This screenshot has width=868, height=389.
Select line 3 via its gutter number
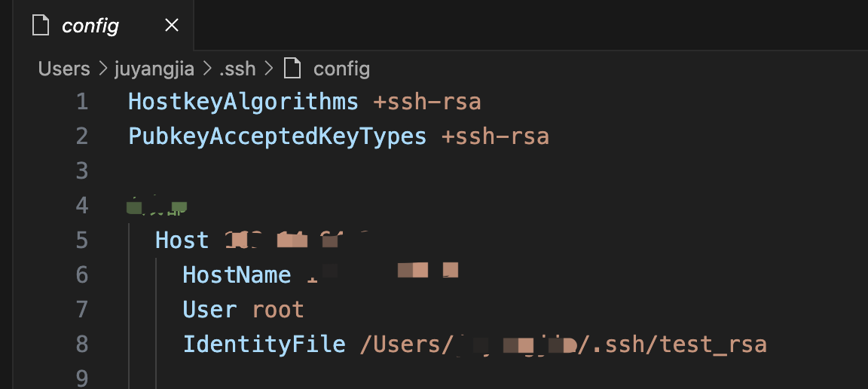pos(81,170)
